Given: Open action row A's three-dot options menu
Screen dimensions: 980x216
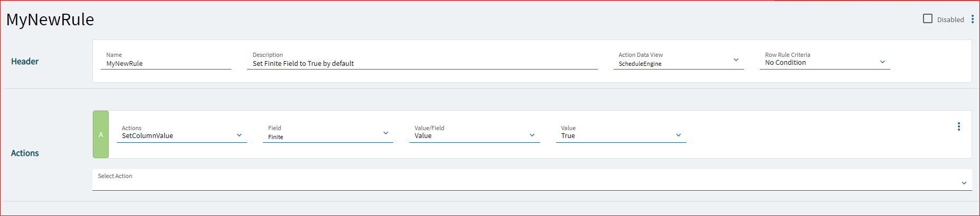Looking at the screenshot, I should (959, 126).
